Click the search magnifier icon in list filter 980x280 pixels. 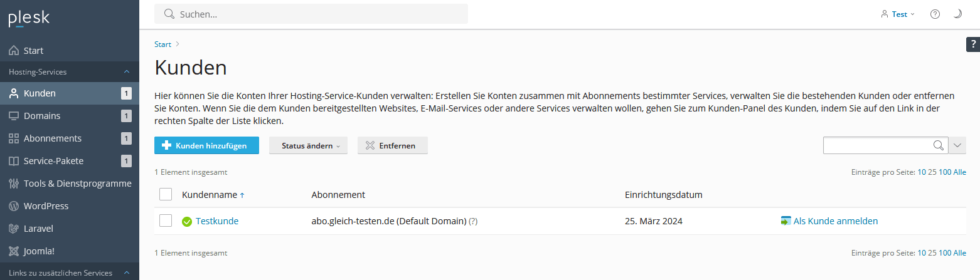click(939, 145)
